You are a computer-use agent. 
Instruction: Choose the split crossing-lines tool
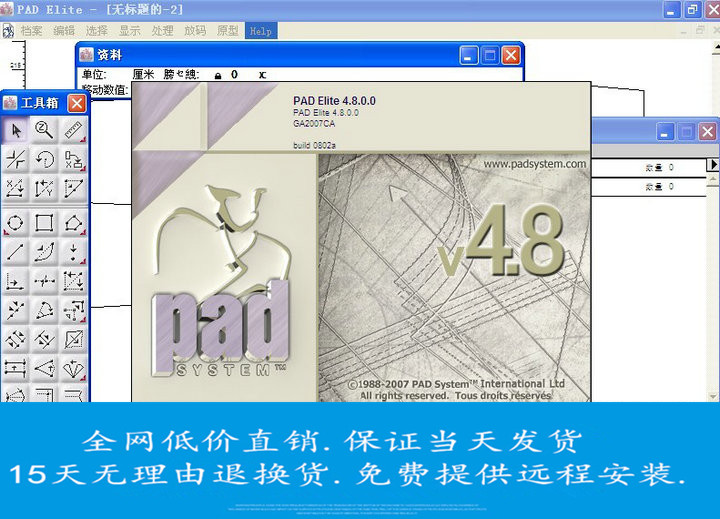[x=15, y=160]
